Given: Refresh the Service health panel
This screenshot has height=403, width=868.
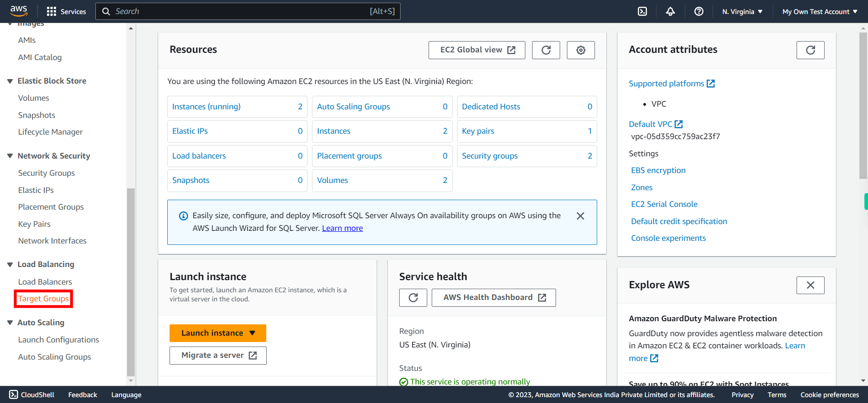Looking at the screenshot, I should (x=413, y=298).
